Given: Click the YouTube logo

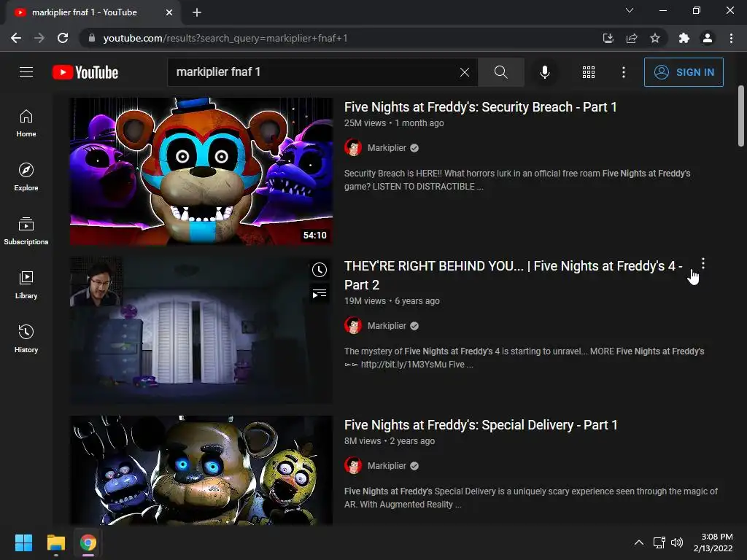Looking at the screenshot, I should pyautogui.click(x=85, y=72).
